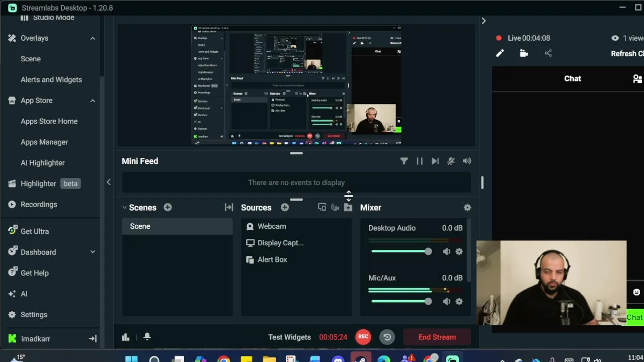Click the imadkarr account name
Image resolution: width=644 pixels, height=362 pixels.
[36, 339]
